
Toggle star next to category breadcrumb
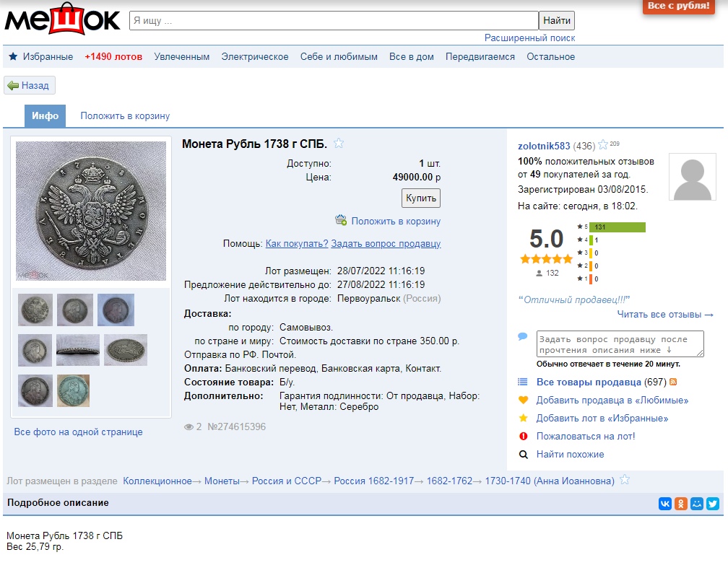[625, 480]
